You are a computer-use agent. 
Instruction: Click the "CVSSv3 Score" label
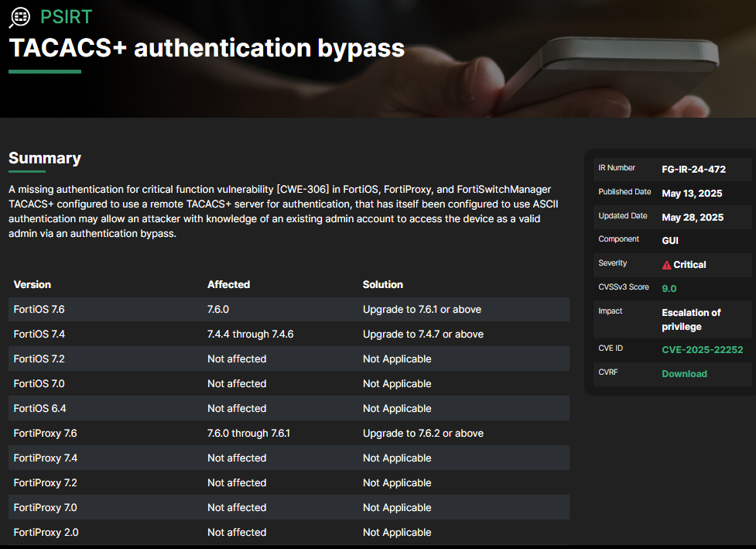624,287
